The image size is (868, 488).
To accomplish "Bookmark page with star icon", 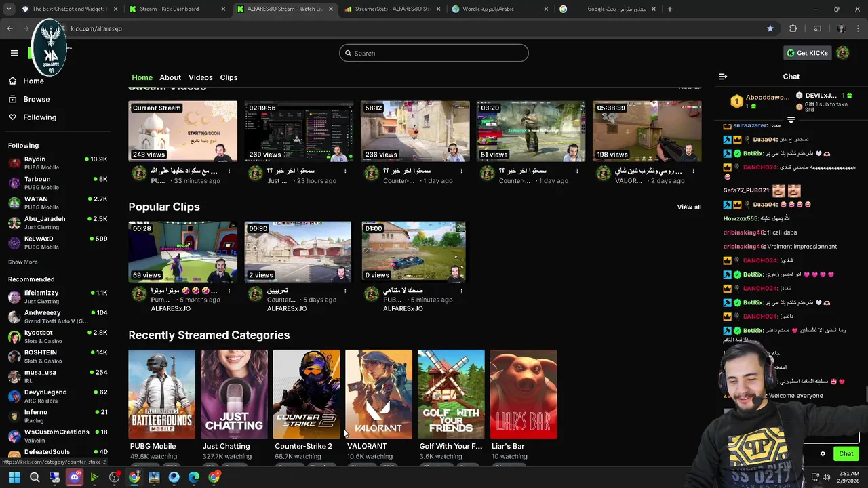I will 770,28.
